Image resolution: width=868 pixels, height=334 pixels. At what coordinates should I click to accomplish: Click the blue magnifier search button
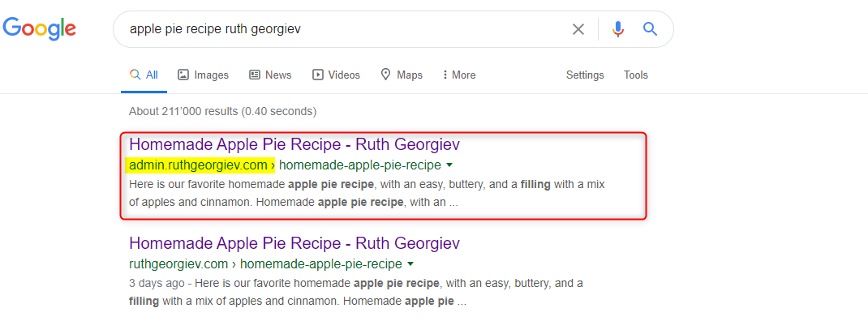650,29
